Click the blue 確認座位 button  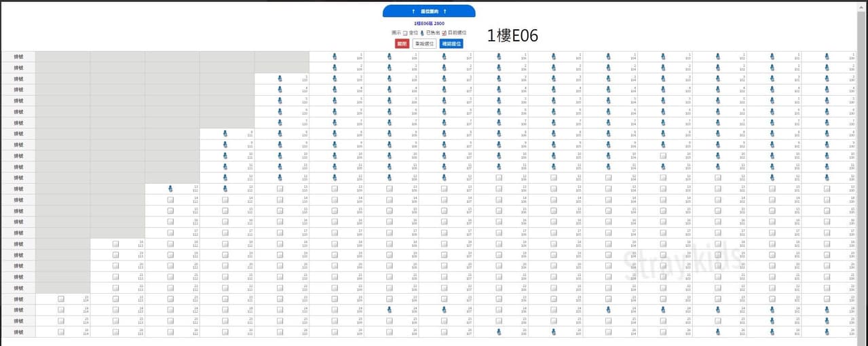(x=451, y=43)
